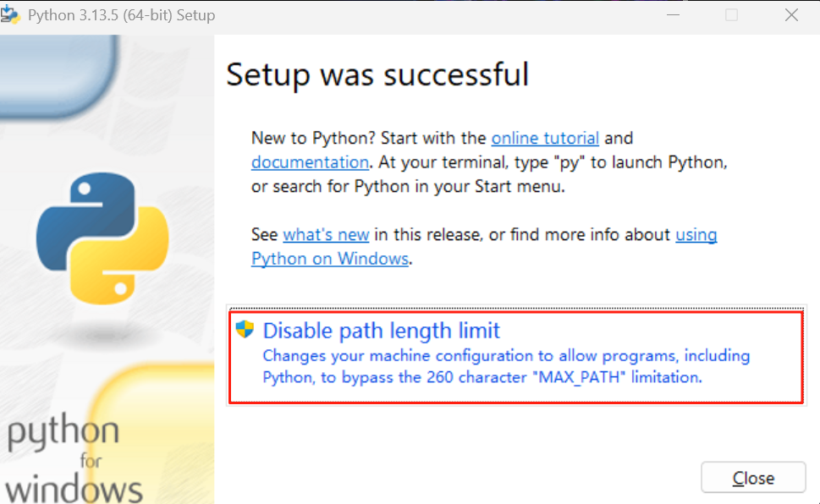The width and height of the screenshot is (820, 504).
Task: Click the Python logo in the title bar
Action: (13, 14)
